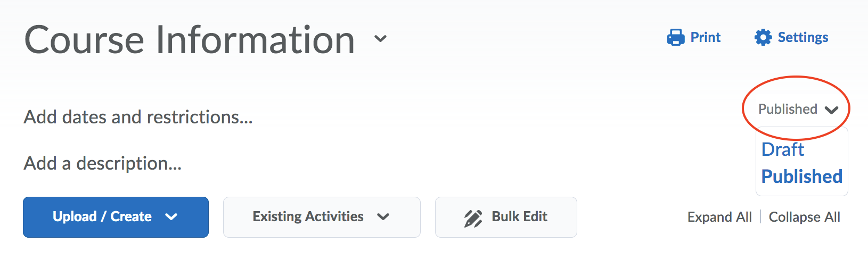Click the Course Information heading text
The width and height of the screenshot is (868, 268).
(190, 40)
